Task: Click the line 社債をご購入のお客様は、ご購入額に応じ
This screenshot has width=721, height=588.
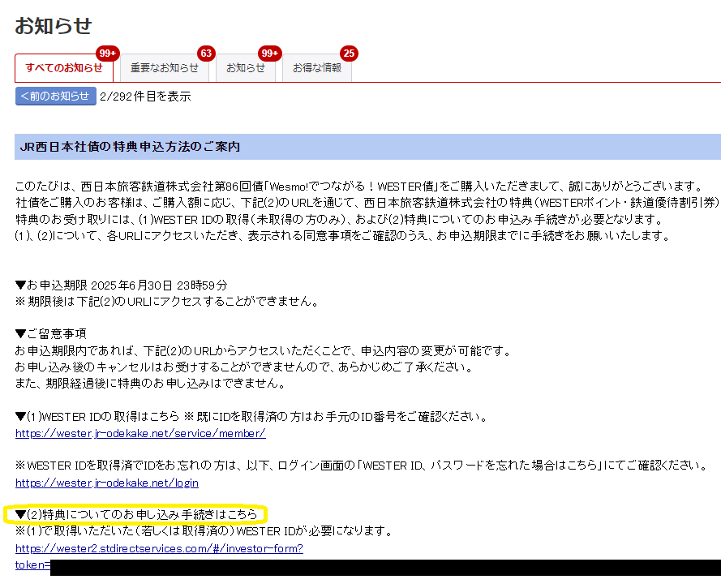Action: (x=367, y=203)
